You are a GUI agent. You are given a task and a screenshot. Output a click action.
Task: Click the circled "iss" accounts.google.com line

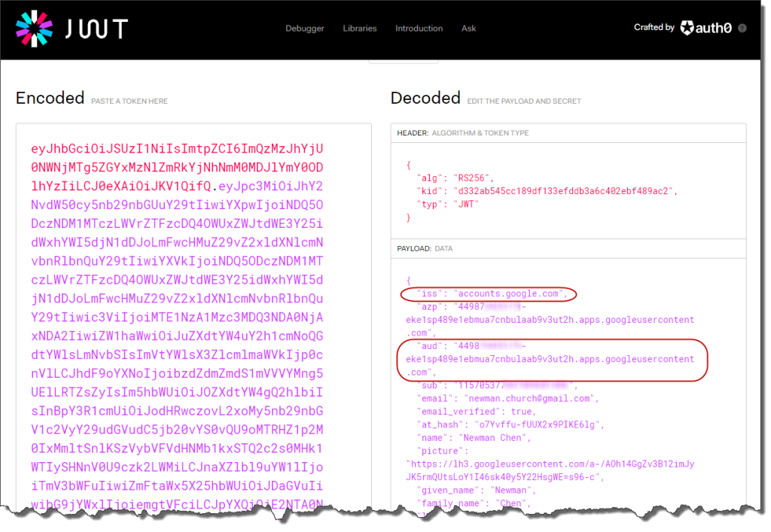(x=489, y=293)
